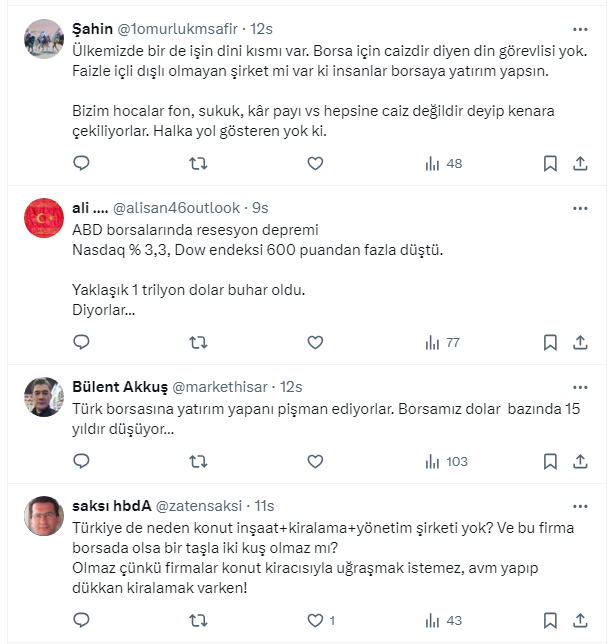This screenshot has width=609, height=644.
Task: Bookmark Bülent Akkuş's tweet
Action: 550,461
